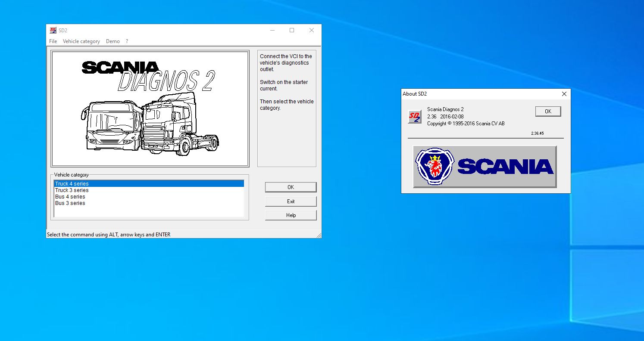Click the SD2 icon in the About dialog
644x341 pixels.
click(x=414, y=116)
